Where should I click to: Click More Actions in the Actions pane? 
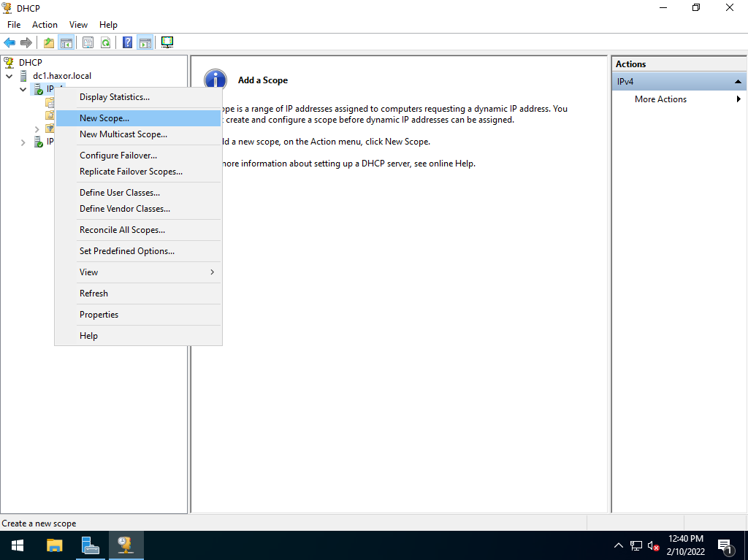tap(660, 99)
